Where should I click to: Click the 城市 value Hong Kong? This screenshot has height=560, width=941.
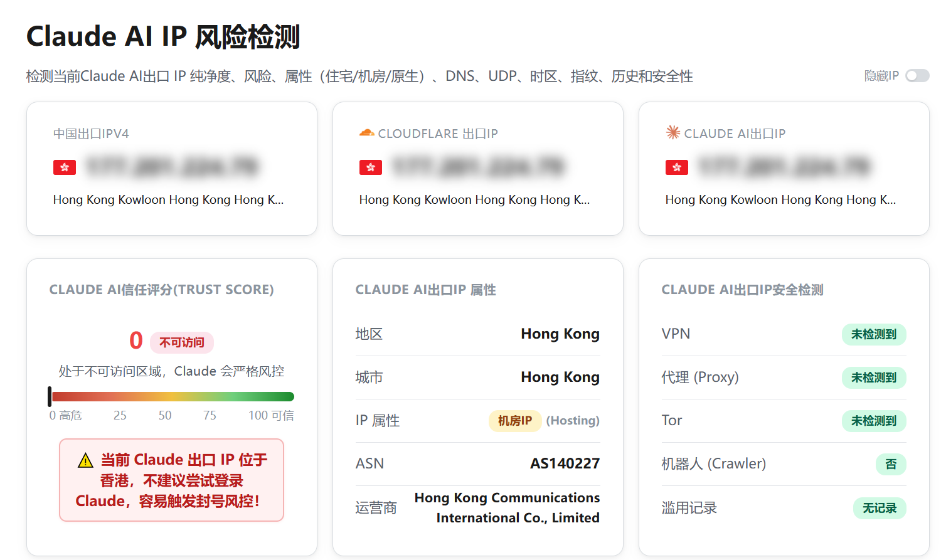click(x=560, y=377)
